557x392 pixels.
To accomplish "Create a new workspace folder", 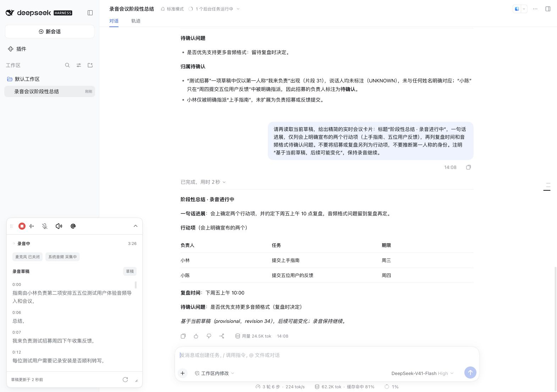I will [x=90, y=65].
